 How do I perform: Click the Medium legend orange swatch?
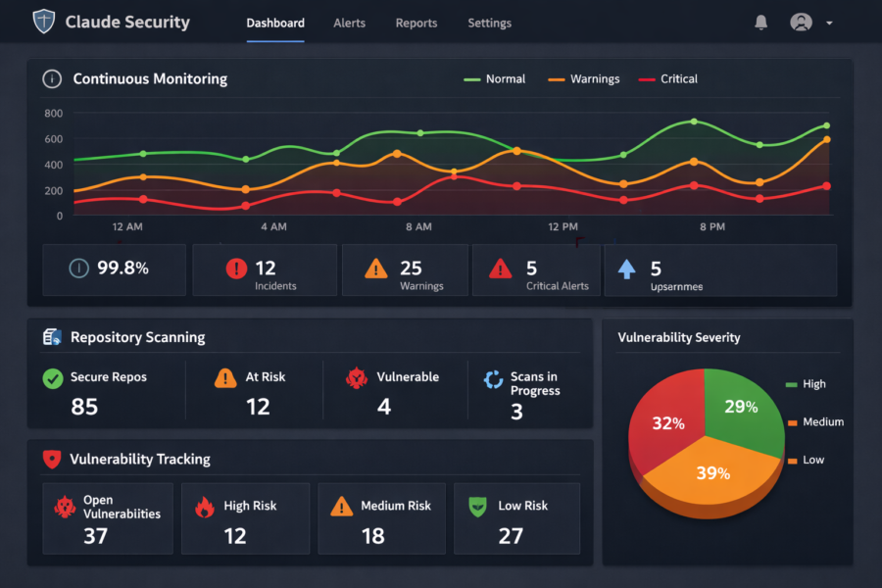793,423
